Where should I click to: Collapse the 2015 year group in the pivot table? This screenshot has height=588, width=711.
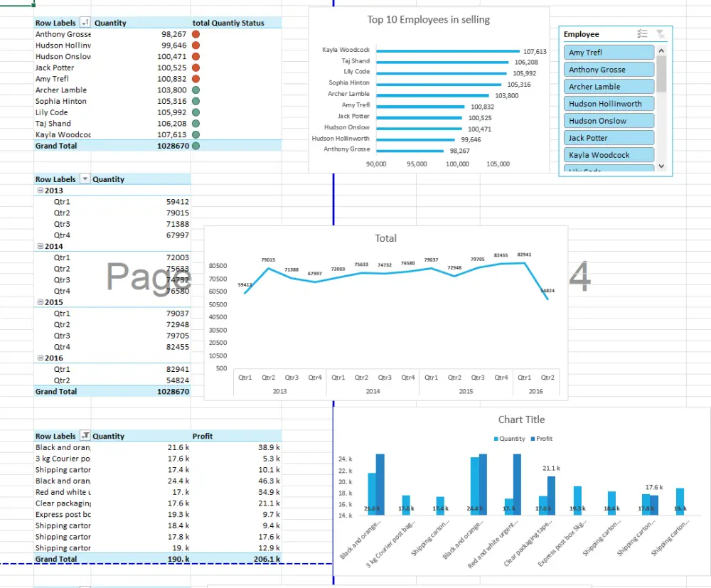click(x=40, y=301)
